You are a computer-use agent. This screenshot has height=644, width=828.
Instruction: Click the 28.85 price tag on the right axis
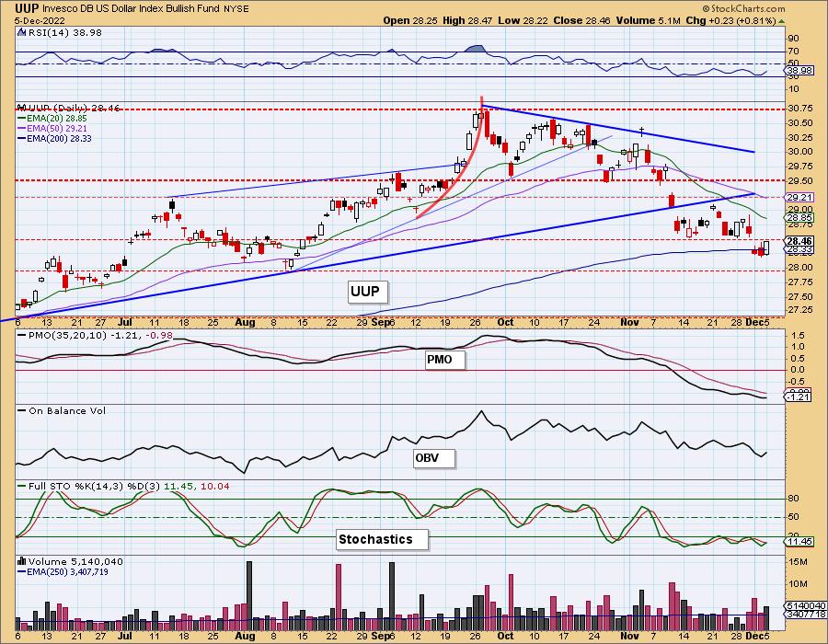tap(799, 217)
